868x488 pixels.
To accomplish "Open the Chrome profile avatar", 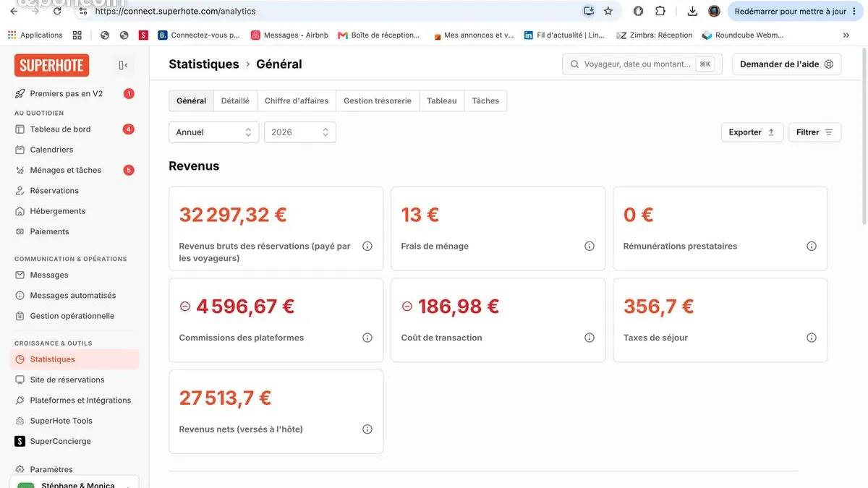I will pyautogui.click(x=714, y=11).
